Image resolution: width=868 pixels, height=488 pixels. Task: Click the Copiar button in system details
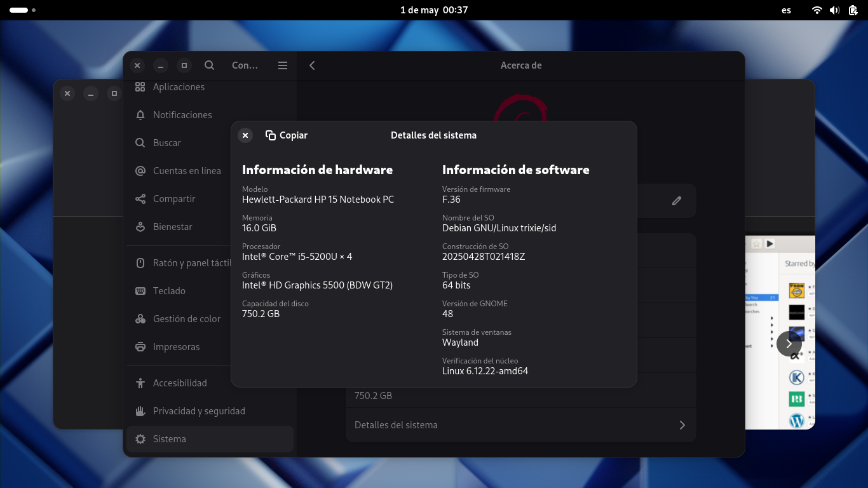click(287, 135)
